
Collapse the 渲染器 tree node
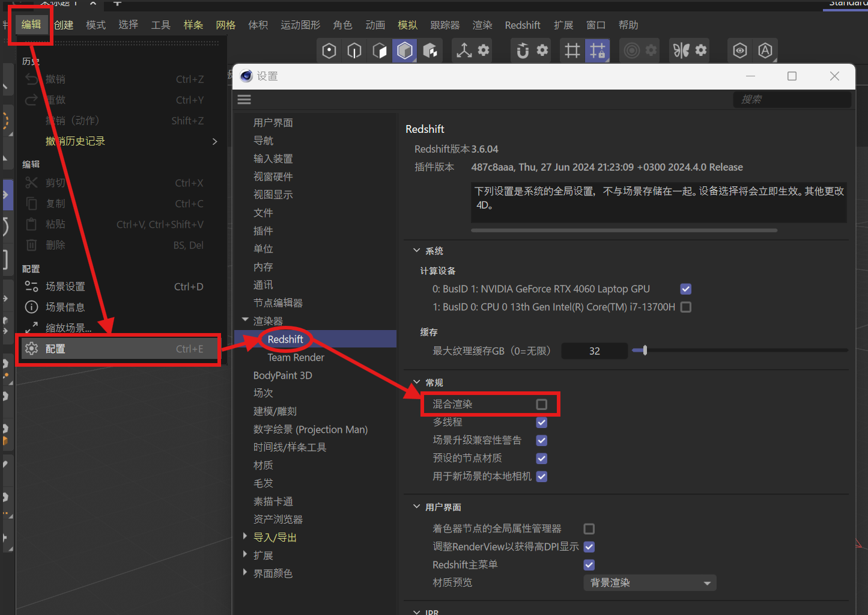pyautogui.click(x=245, y=320)
